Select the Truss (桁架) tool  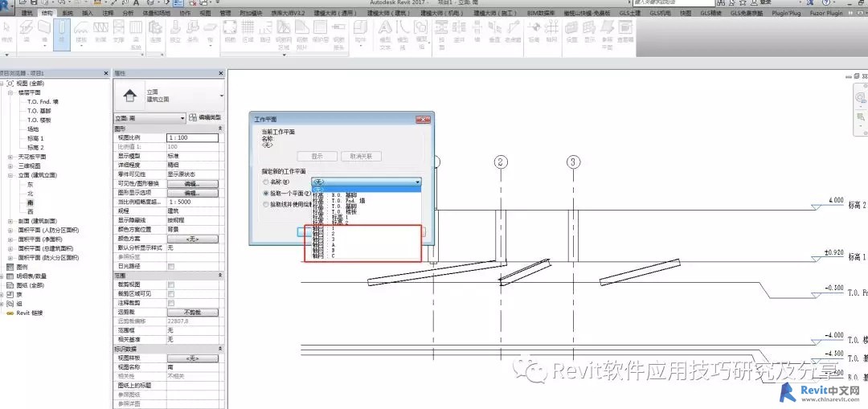(100, 31)
